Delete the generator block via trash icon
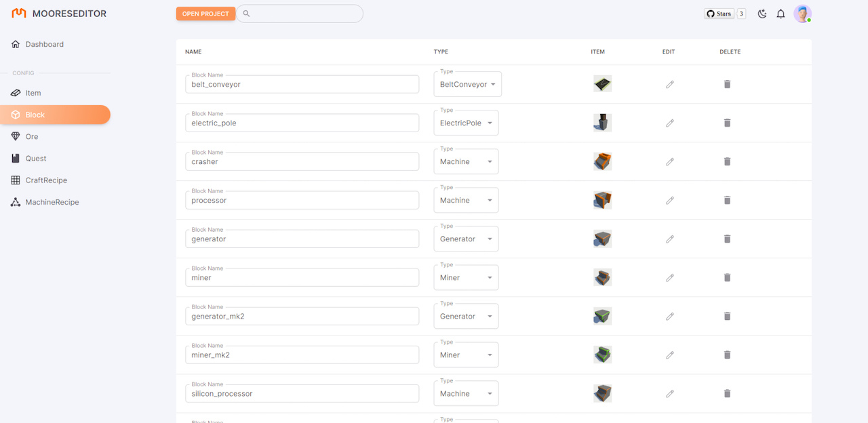The image size is (868, 423). (727, 239)
